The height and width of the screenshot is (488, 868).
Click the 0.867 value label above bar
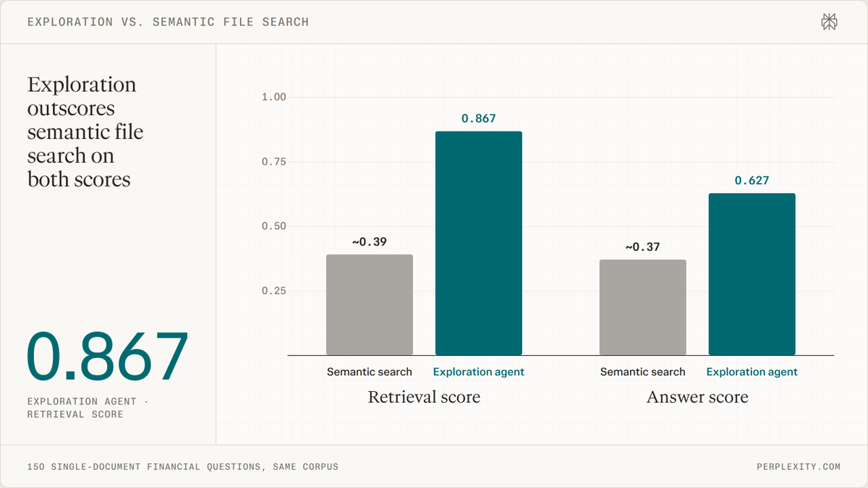(478, 119)
